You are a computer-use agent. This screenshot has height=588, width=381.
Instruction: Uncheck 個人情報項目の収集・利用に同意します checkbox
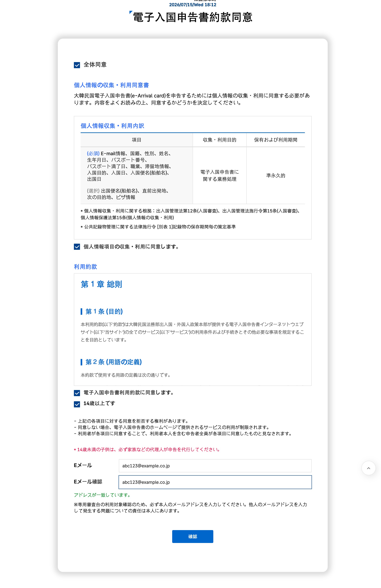pos(77,247)
